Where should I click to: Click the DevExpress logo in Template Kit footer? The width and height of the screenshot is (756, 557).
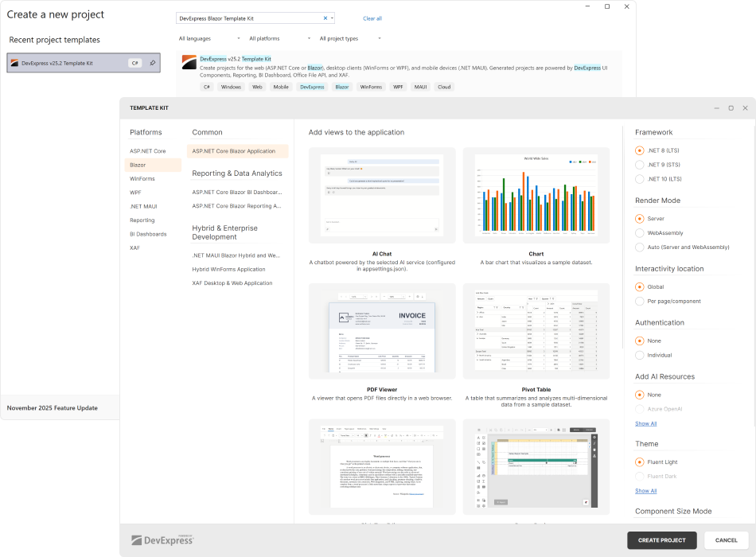[162, 540]
